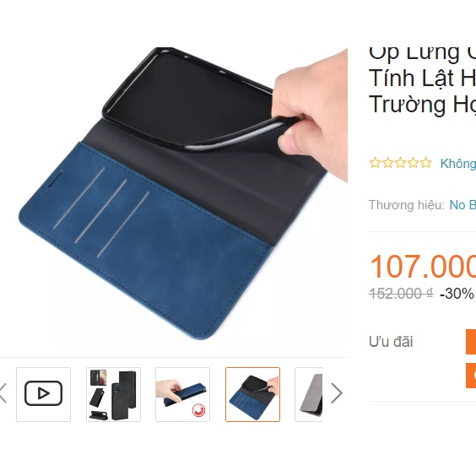Show previous thumbnails with left chevron
Image resolution: width=476 pixels, height=476 pixels.
pos(3,393)
